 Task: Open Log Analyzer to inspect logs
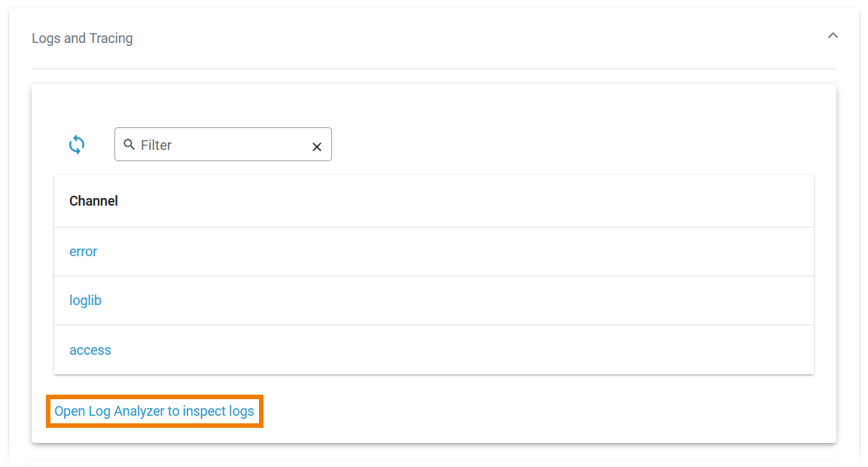click(154, 412)
